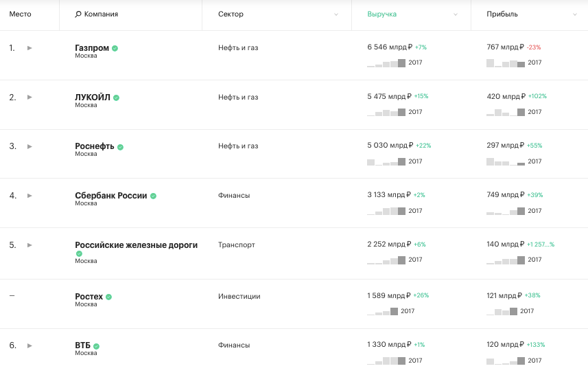Click Ростех's green verified checkmark
The width and height of the screenshot is (588, 375).
click(x=109, y=297)
